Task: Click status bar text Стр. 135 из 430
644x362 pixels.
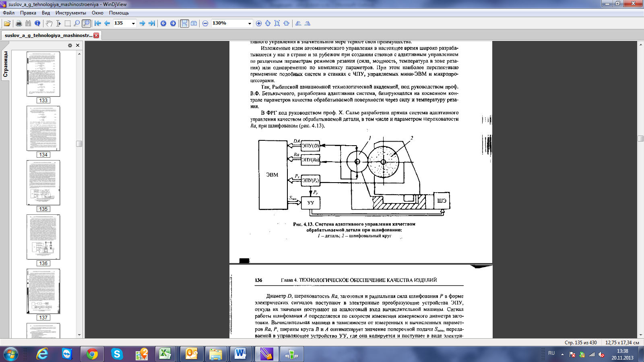Action: [x=580, y=343]
